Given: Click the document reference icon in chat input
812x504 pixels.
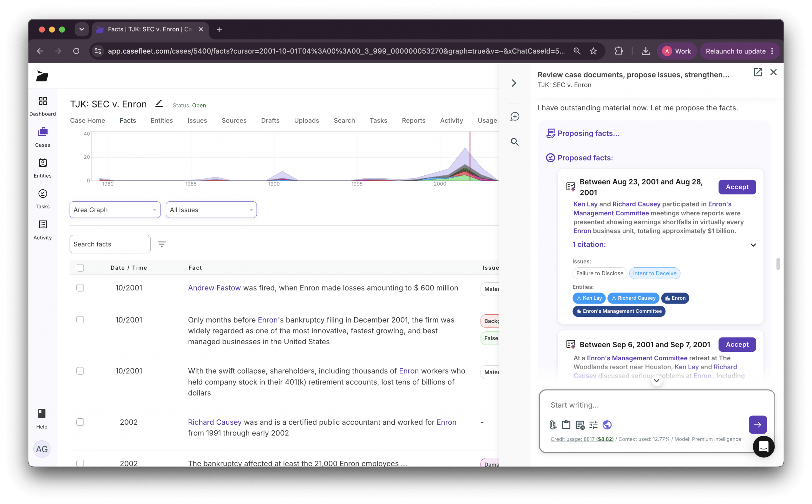Looking at the screenshot, I should pyautogui.click(x=580, y=425).
